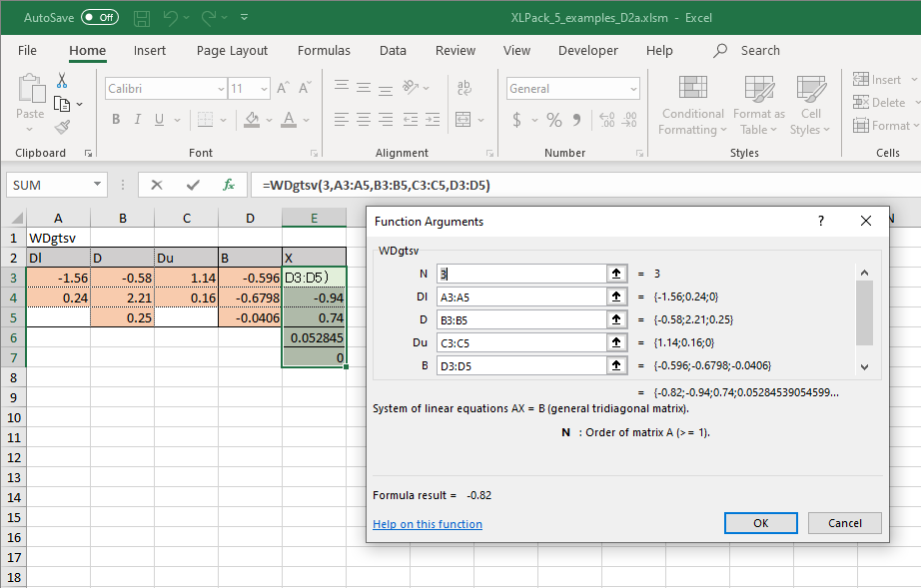The width and height of the screenshot is (921, 588).
Task: Click Increase Indent icon
Action: (x=433, y=120)
